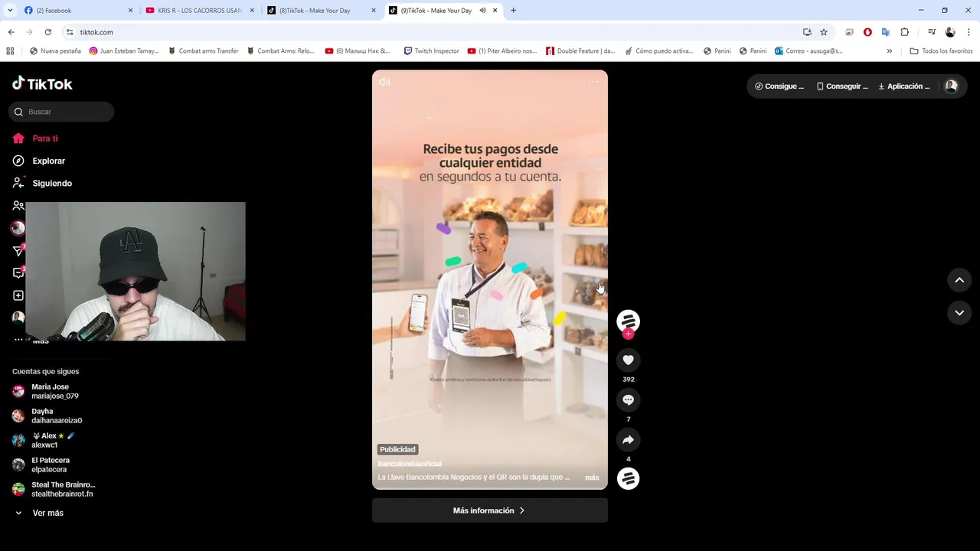Viewport: 980px width, 551px height.
Task: Click the Publicidad label
Action: point(397,449)
